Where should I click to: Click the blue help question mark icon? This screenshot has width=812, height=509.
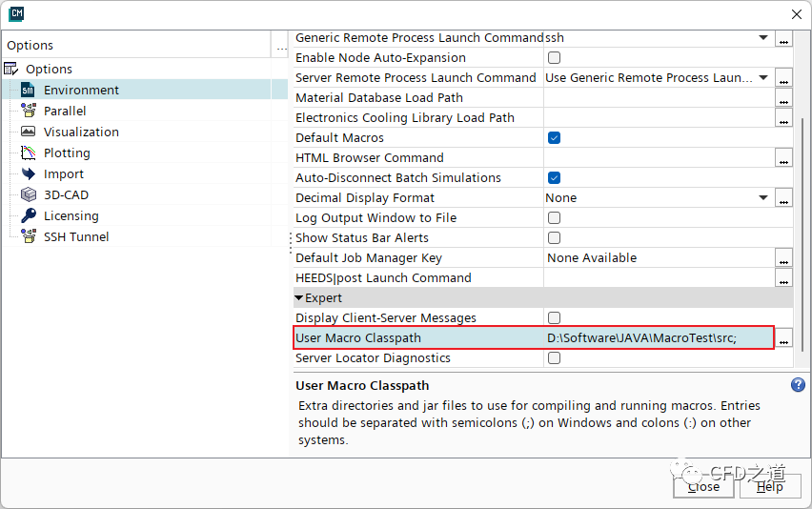[x=798, y=385]
